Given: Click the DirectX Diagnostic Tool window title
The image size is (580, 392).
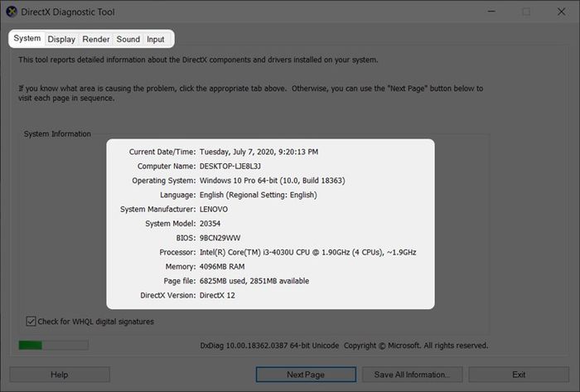Looking at the screenshot, I should coord(68,12).
